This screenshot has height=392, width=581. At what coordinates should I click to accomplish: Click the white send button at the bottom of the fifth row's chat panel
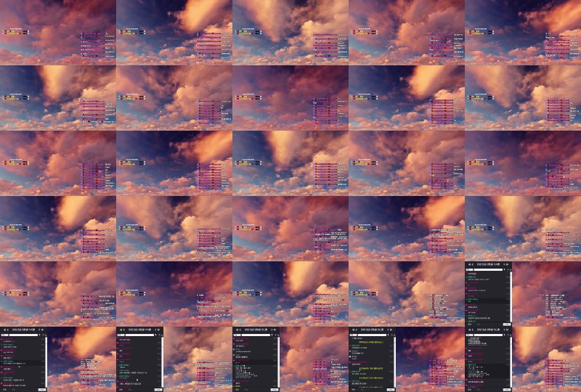[506, 324]
